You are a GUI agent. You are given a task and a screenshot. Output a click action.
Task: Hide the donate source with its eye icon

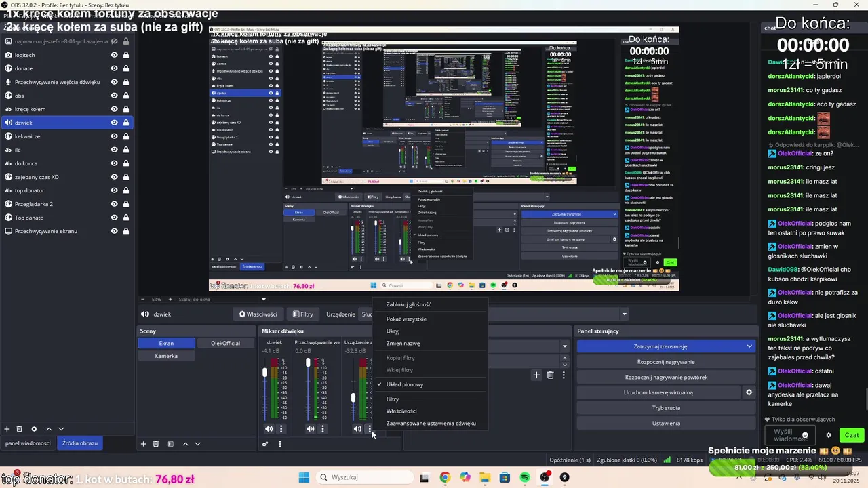pyautogui.click(x=115, y=68)
